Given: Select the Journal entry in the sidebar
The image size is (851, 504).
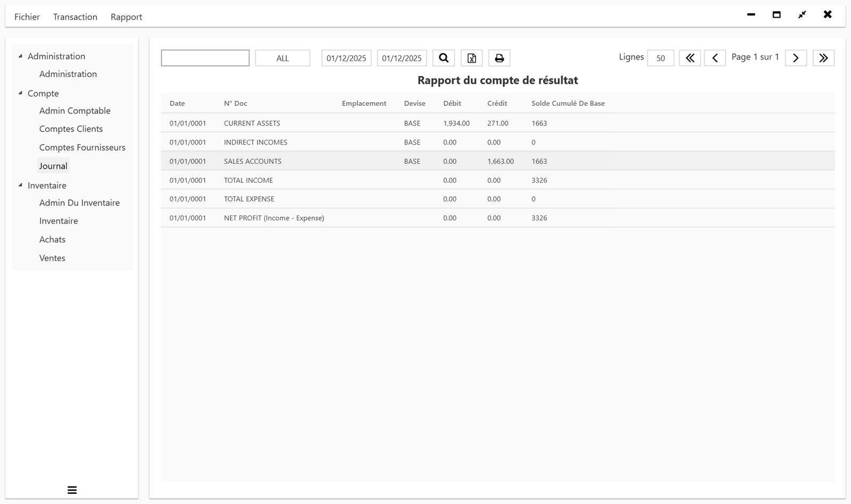Looking at the screenshot, I should [x=53, y=165].
